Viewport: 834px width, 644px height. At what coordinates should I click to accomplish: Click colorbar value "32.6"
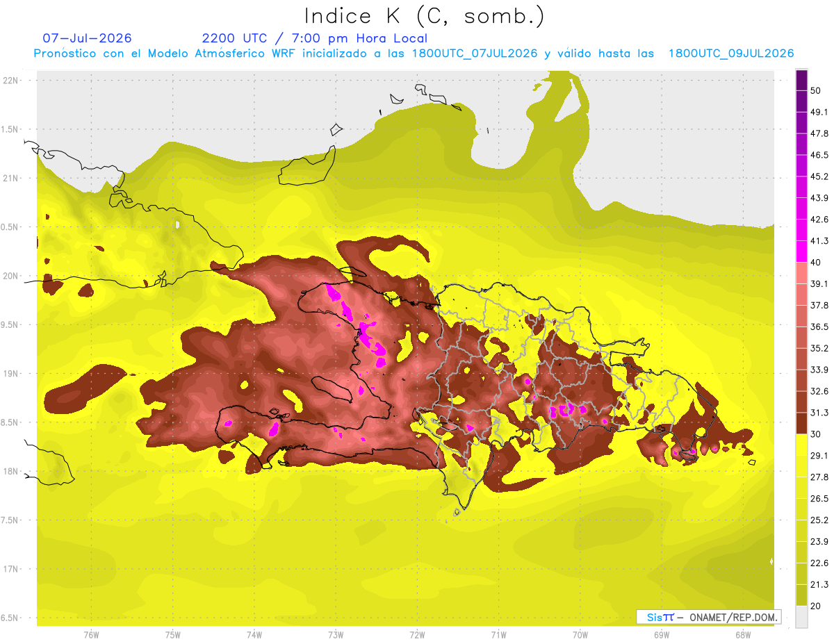pos(819,391)
